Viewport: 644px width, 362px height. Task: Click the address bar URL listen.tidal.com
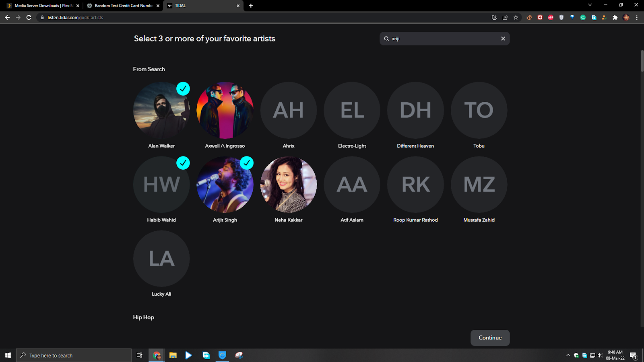point(75,18)
